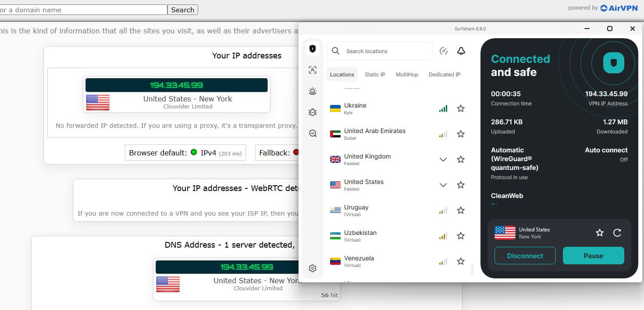Image resolution: width=644 pixels, height=310 pixels.
Task: Click the magnifier icon in Search locations
Action: (336, 51)
